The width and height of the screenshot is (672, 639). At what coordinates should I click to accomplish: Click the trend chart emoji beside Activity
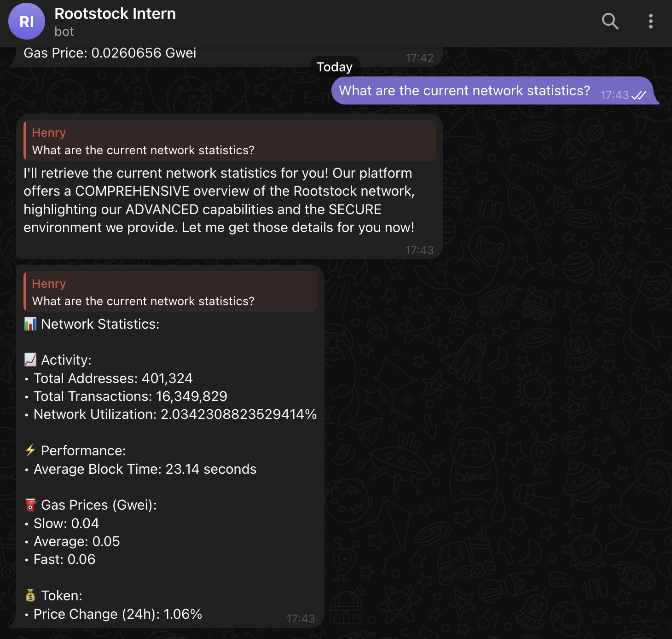(x=30, y=360)
